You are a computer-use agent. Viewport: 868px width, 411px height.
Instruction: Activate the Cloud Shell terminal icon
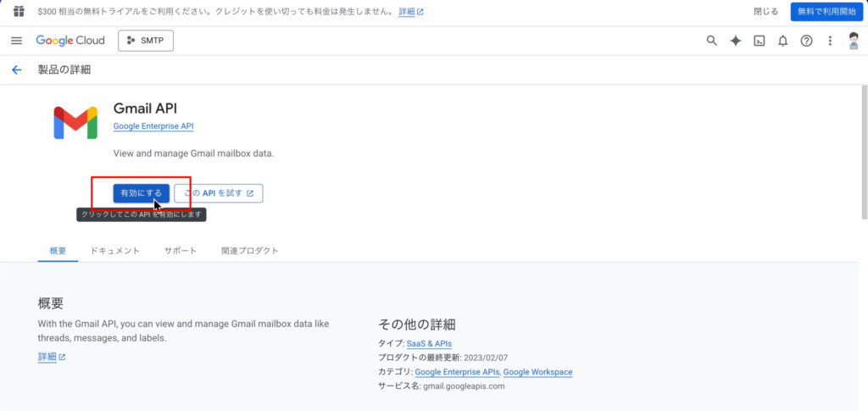tap(759, 41)
